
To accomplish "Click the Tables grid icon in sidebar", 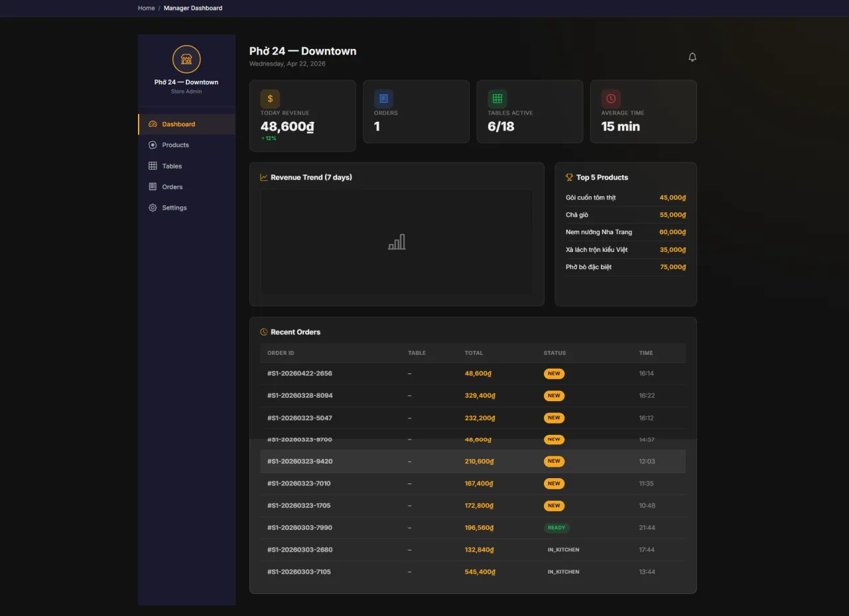I will coord(153,166).
